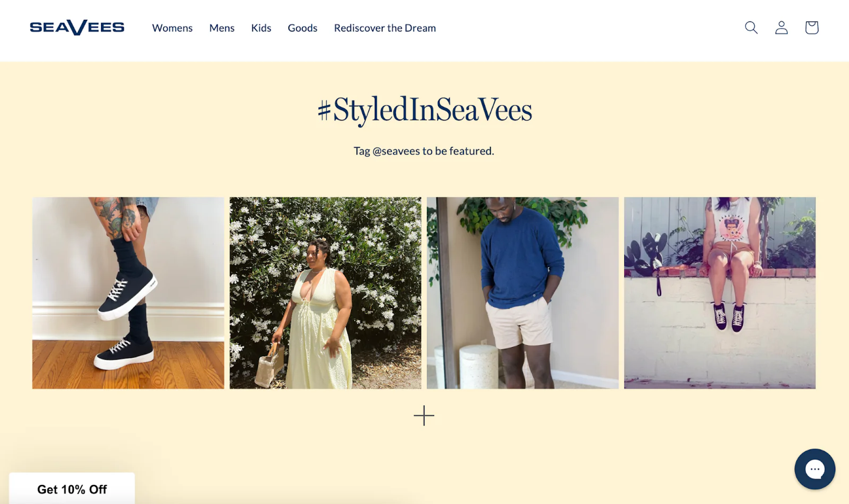Image resolution: width=849 pixels, height=504 pixels.
Task: Click the SeaVees logo to go home
Action: pos(77,26)
